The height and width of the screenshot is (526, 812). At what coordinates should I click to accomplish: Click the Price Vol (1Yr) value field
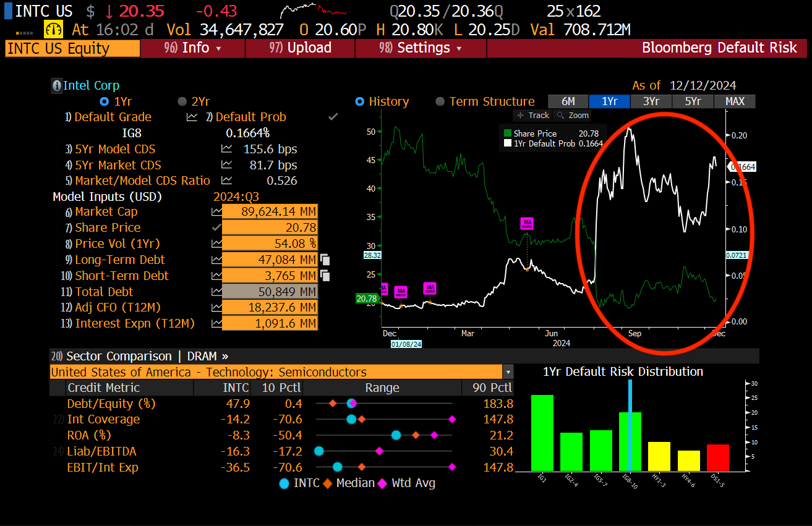coord(270,244)
